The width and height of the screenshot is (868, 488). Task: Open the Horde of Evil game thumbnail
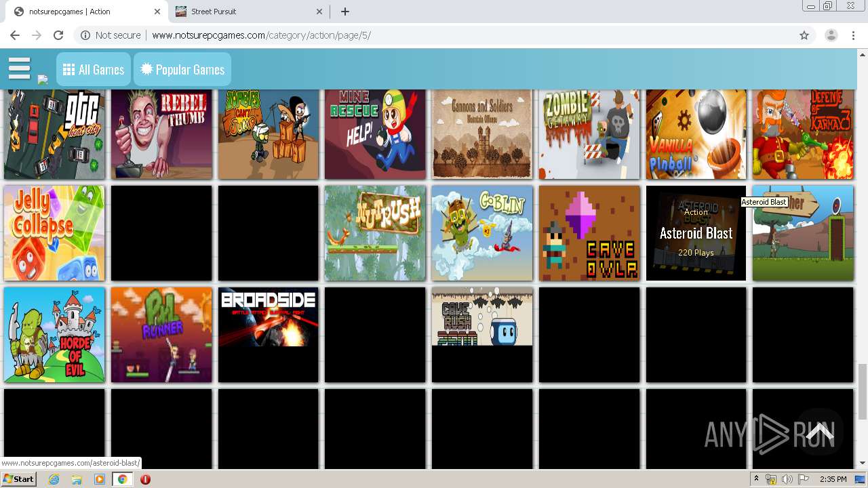54,335
